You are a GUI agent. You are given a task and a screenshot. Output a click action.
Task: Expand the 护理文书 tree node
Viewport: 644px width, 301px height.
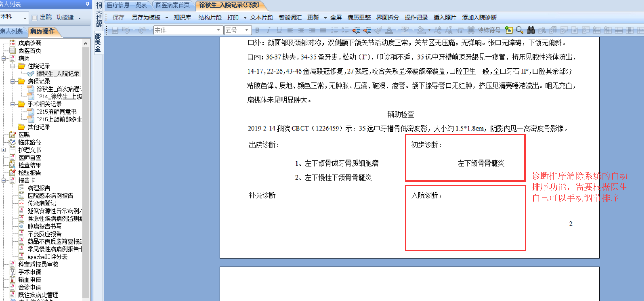point(3,150)
